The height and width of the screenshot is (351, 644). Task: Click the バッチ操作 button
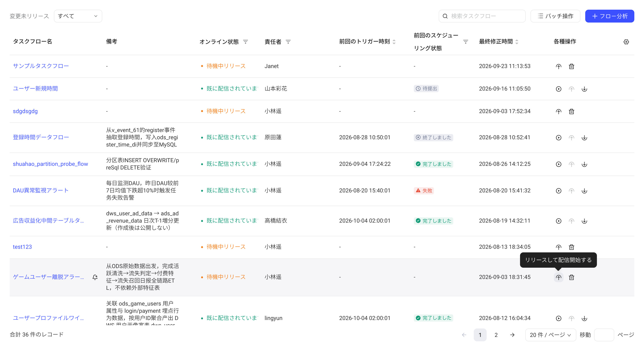point(555,16)
